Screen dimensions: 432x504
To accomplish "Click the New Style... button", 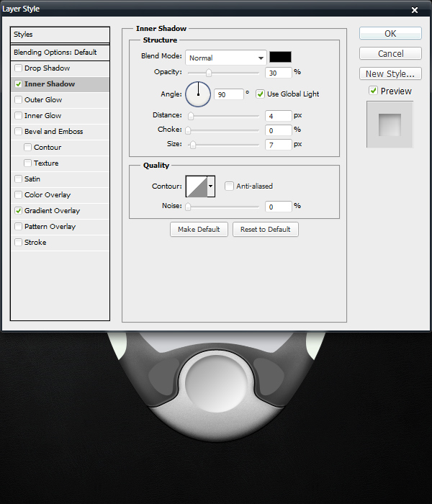I will point(390,73).
